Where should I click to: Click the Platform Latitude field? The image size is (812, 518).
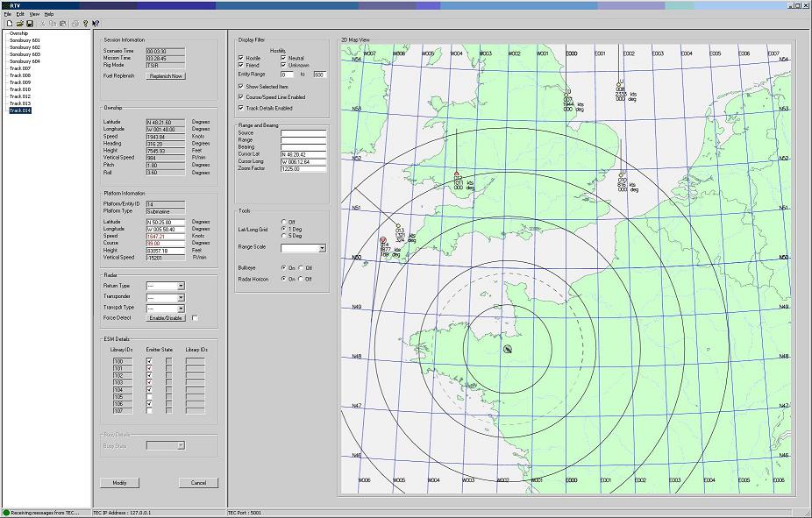166,222
